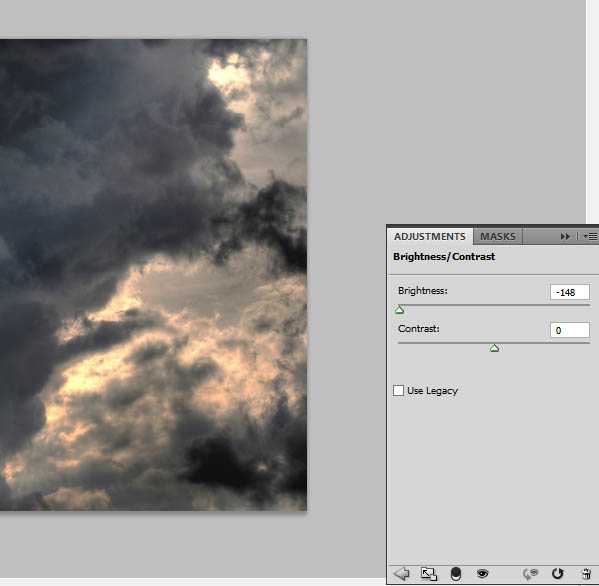
Task: Collapse panel with the double-arrow icon
Action: pos(565,236)
